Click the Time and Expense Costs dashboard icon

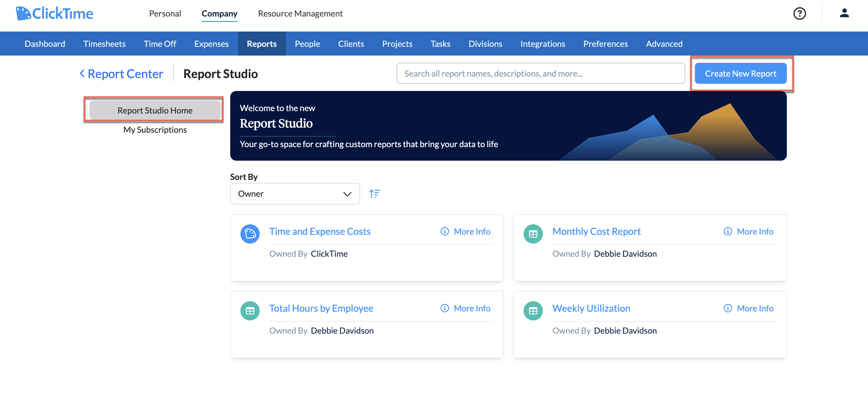(250, 234)
